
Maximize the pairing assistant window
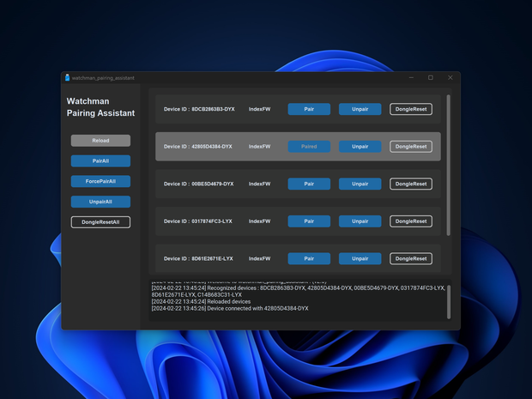(431, 78)
